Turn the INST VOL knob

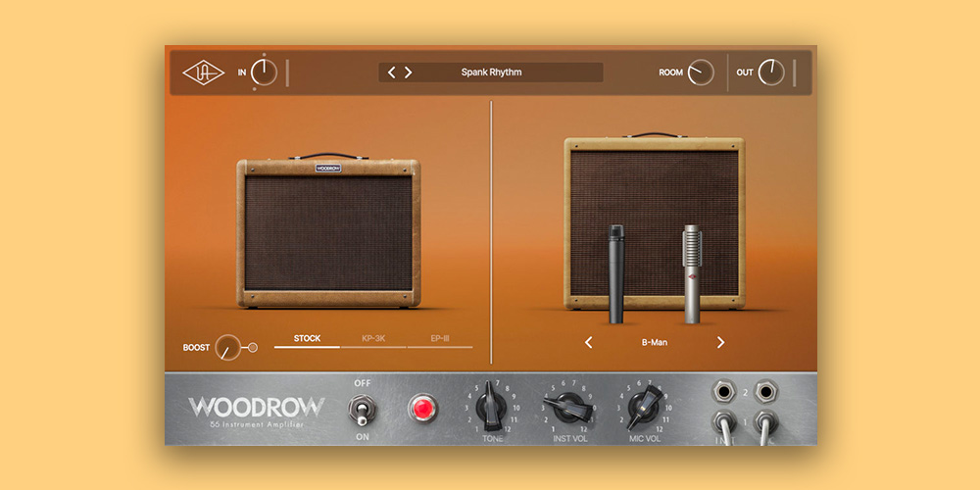pyautogui.click(x=568, y=407)
